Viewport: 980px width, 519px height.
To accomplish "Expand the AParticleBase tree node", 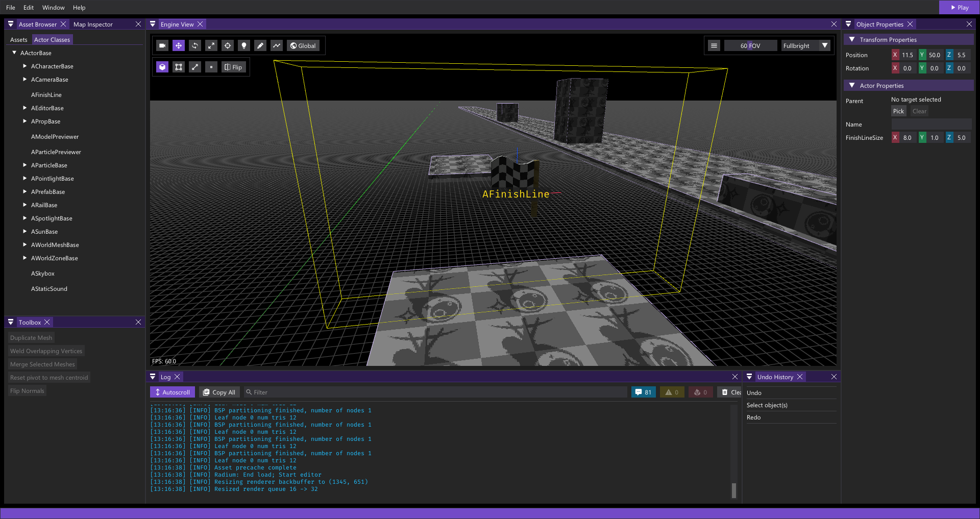I will tap(24, 165).
